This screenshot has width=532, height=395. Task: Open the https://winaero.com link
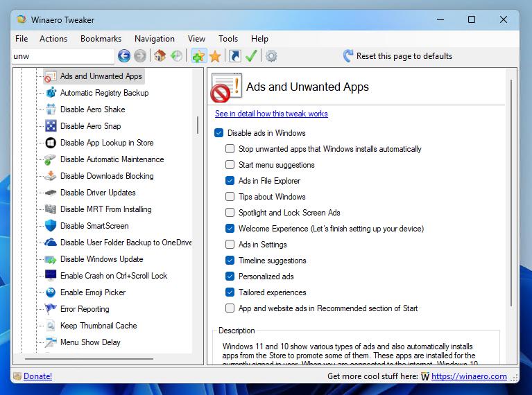pos(469,376)
